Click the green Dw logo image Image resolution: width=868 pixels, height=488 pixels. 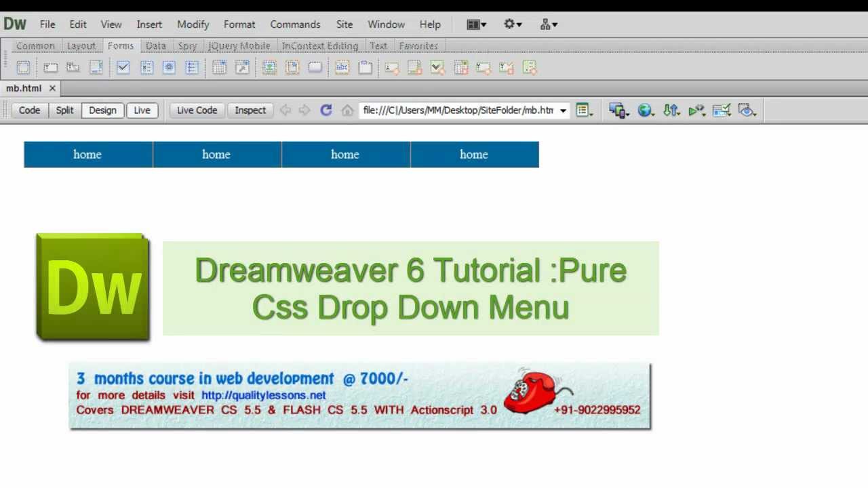point(93,287)
